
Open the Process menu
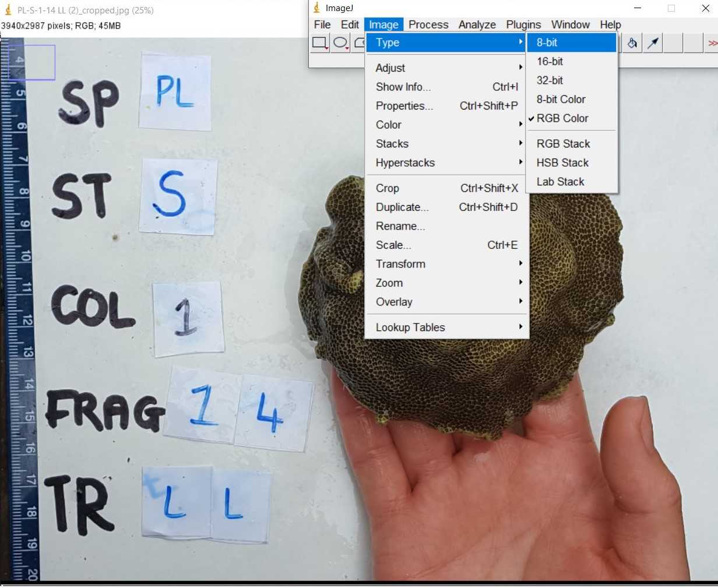428,24
